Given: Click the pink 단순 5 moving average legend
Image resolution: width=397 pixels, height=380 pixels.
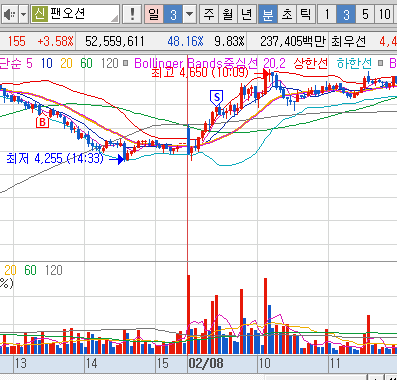Looking at the screenshot, I should tap(16, 63).
